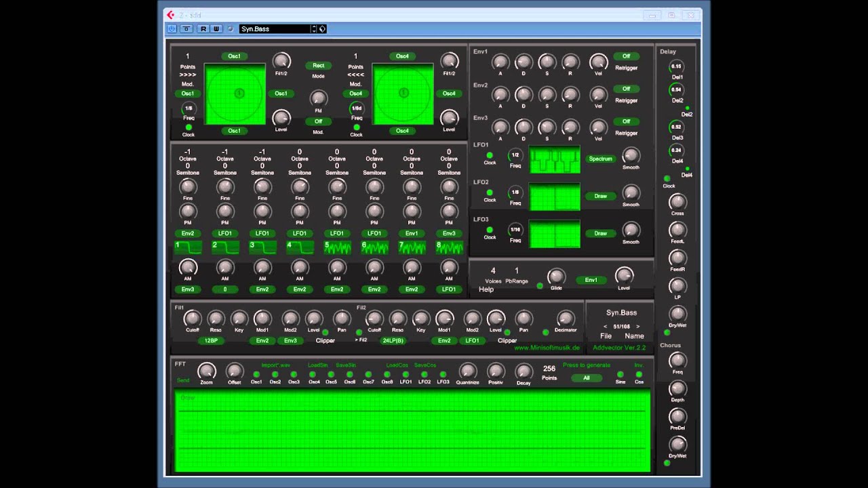
Task: Click inside the large FFT draw area
Action: point(412,431)
